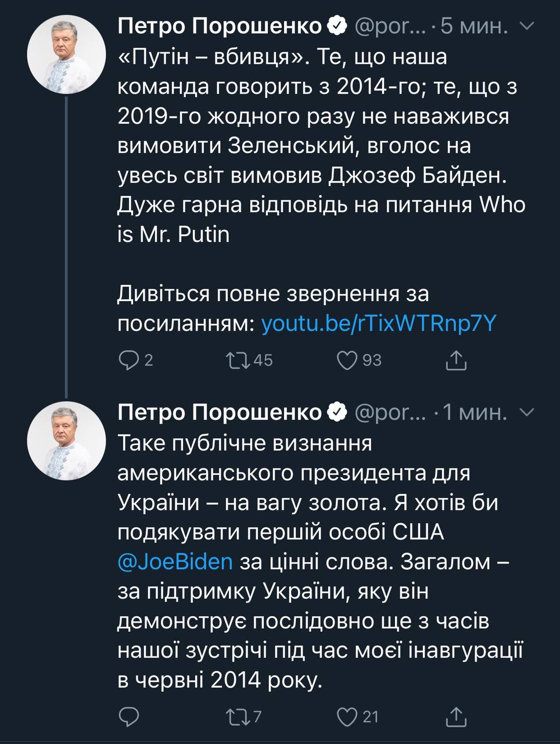Retweet the first tweet with 45 retweets
The width and height of the screenshot is (560, 744).
(237, 360)
